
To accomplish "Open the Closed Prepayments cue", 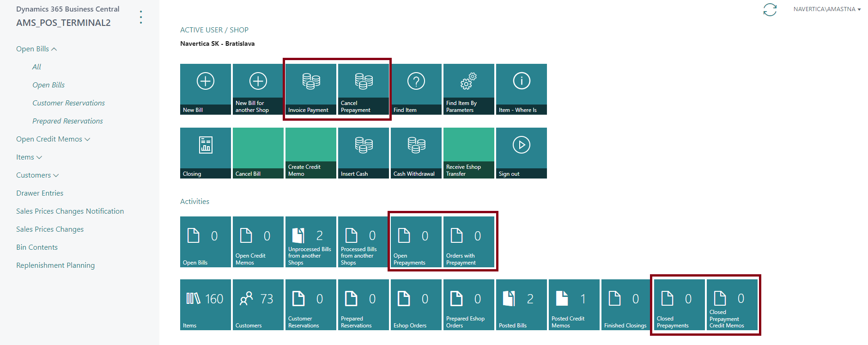I will click(680, 305).
